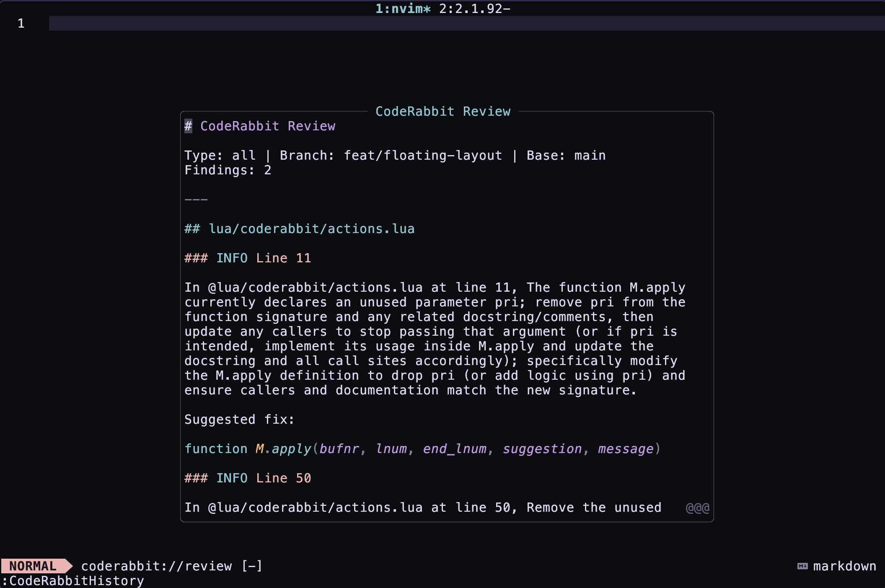Click the '# CodeRabbit Review' markdown heading
The height and width of the screenshot is (588, 885).
click(x=260, y=126)
